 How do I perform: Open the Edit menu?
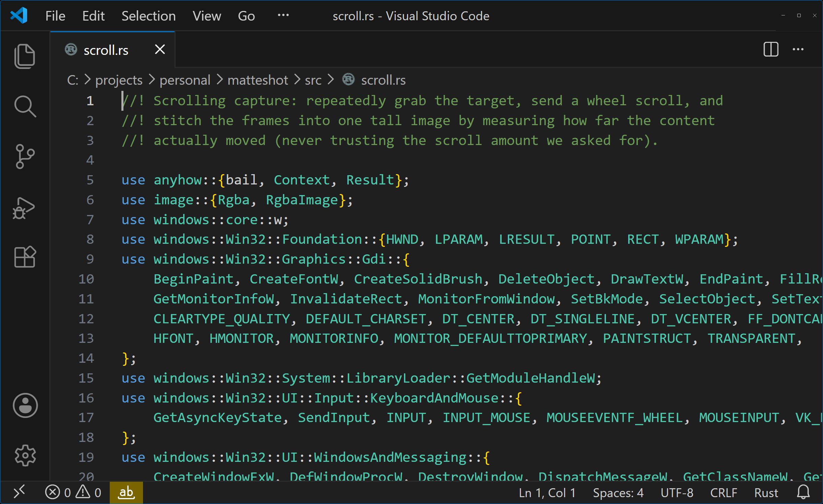pyautogui.click(x=93, y=16)
